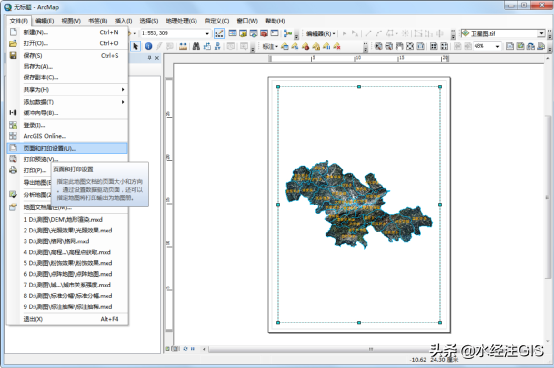Select the Identify tool icon

(x=148, y=46)
